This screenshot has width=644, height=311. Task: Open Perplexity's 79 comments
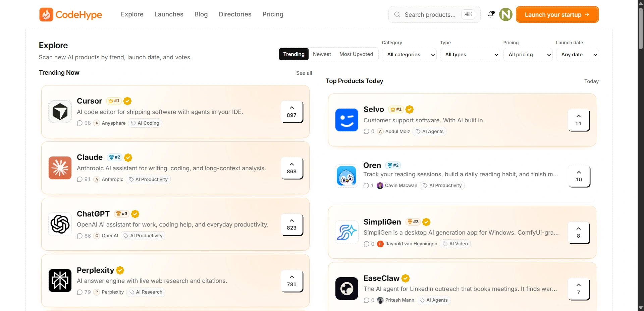coord(84,292)
